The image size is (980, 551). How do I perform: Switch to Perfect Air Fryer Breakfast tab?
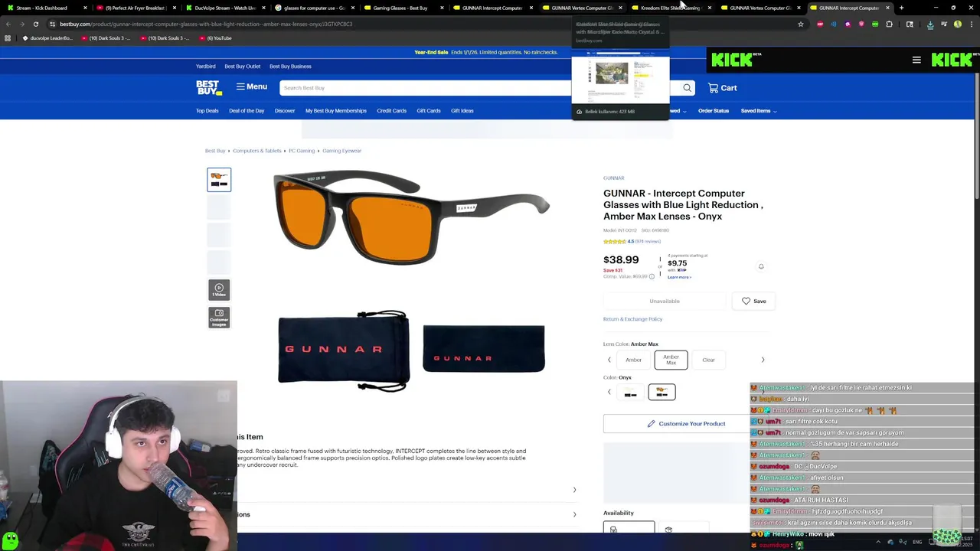(135, 8)
